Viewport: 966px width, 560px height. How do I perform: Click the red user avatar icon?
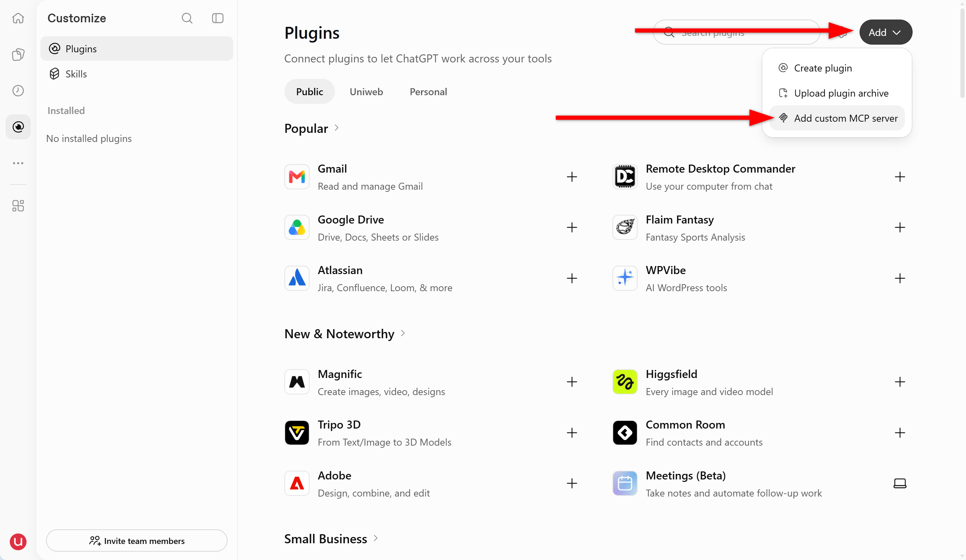coord(18,542)
